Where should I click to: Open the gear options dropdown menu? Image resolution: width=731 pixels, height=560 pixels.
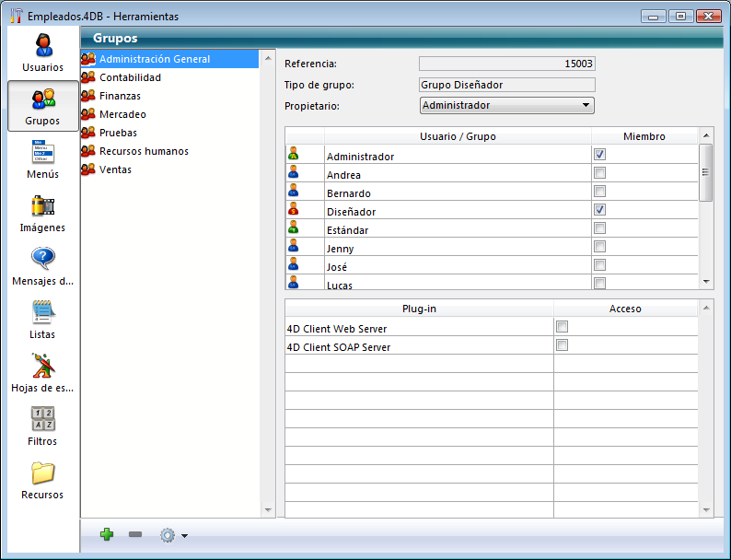point(173,535)
